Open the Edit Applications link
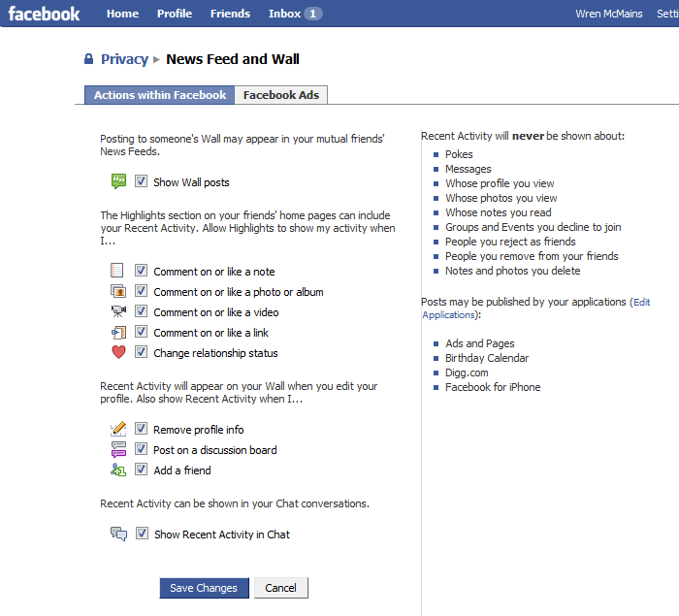Screen dimensions: 679x616 point(536,308)
